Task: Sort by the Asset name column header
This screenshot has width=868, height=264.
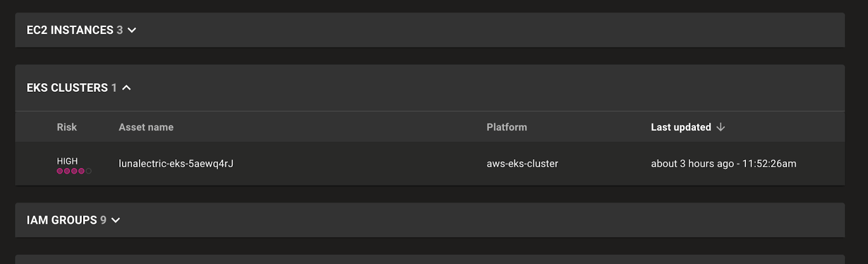Action: tap(146, 127)
